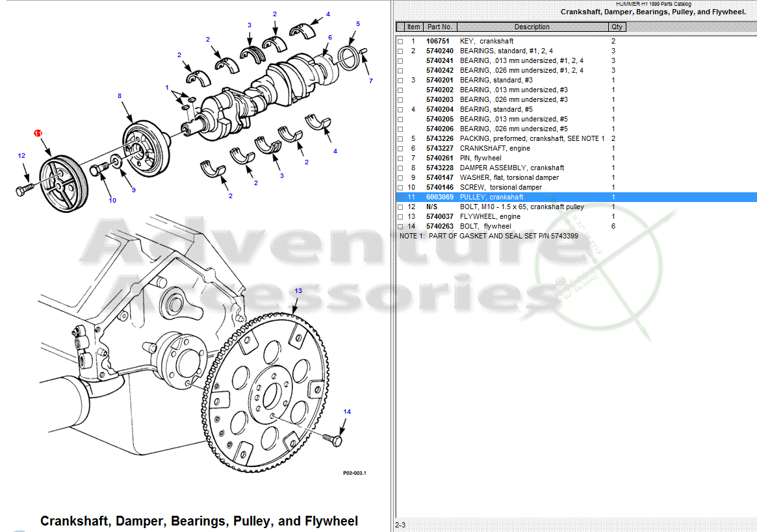Click quantity 6 in the flywheel bolt row
The height and width of the screenshot is (532, 757).
[x=613, y=226]
